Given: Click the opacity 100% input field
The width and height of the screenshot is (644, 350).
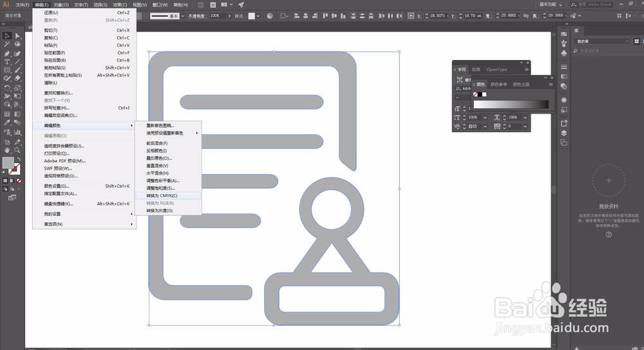Looking at the screenshot, I should pyautogui.click(x=218, y=16).
